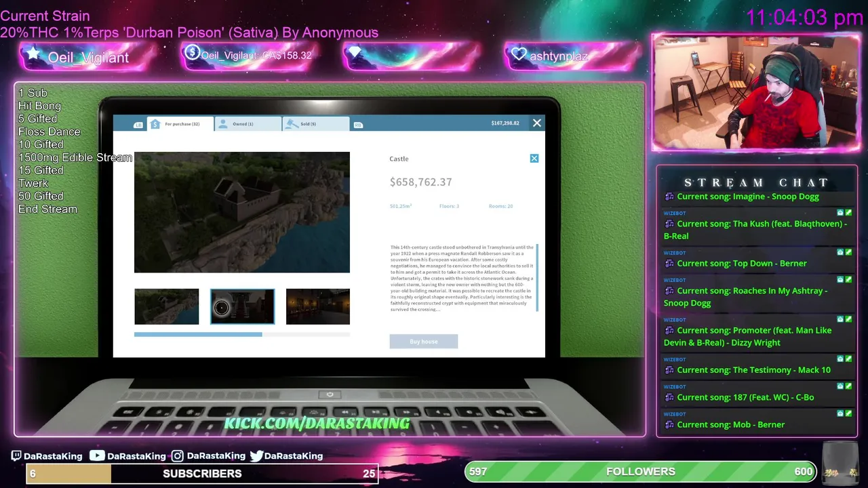The height and width of the screenshot is (488, 868).
Task: Click the dollar coin icon on the donation banner
Action: pos(192,53)
